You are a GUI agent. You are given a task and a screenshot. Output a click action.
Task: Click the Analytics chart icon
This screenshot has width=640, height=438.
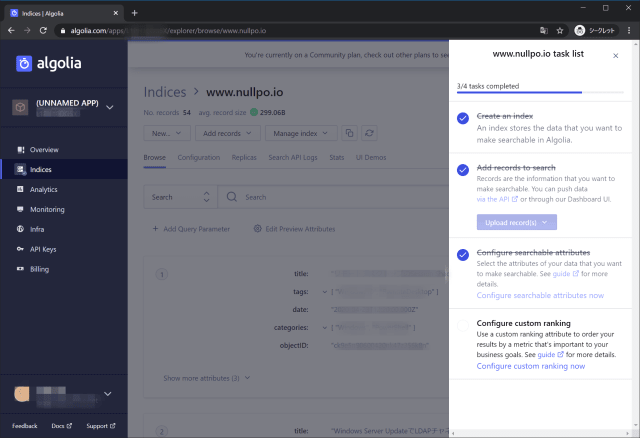pyautogui.click(x=20, y=189)
